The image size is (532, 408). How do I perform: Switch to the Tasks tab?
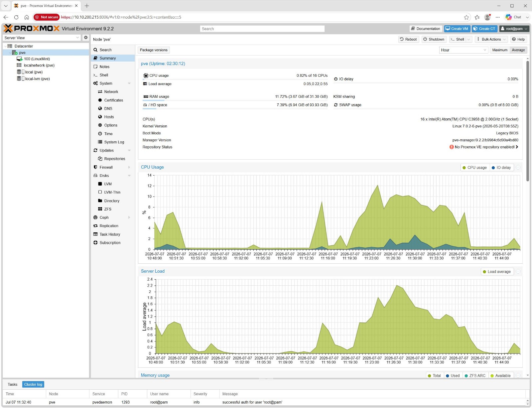click(x=12, y=384)
